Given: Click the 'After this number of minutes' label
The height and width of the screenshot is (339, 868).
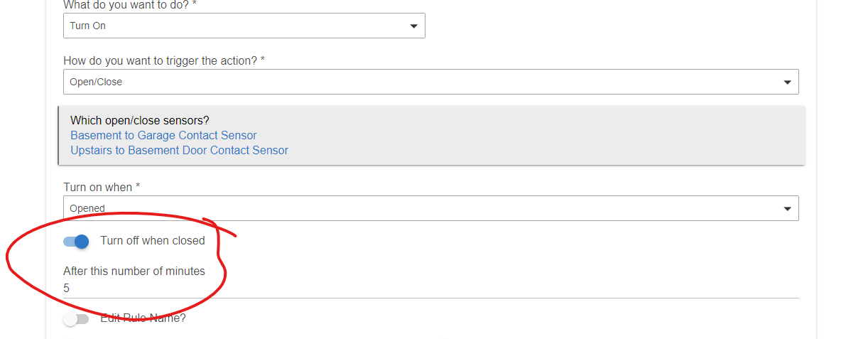Looking at the screenshot, I should (x=134, y=271).
